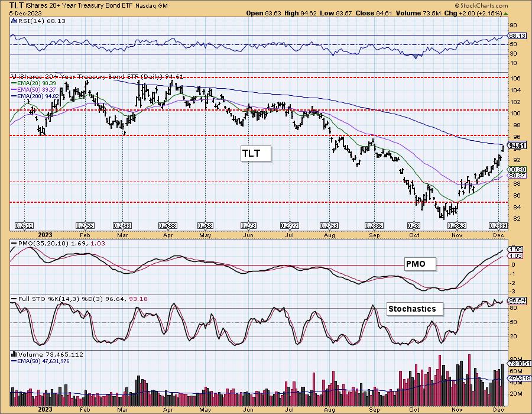The width and height of the screenshot is (532, 414).
Task: Click the 2023 year label below the volume panel
Action: (45, 409)
